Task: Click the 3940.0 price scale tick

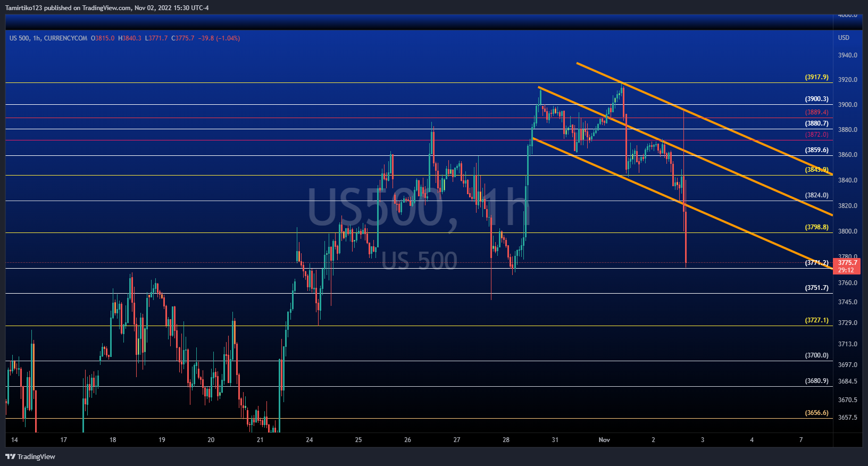Action: 848,55
